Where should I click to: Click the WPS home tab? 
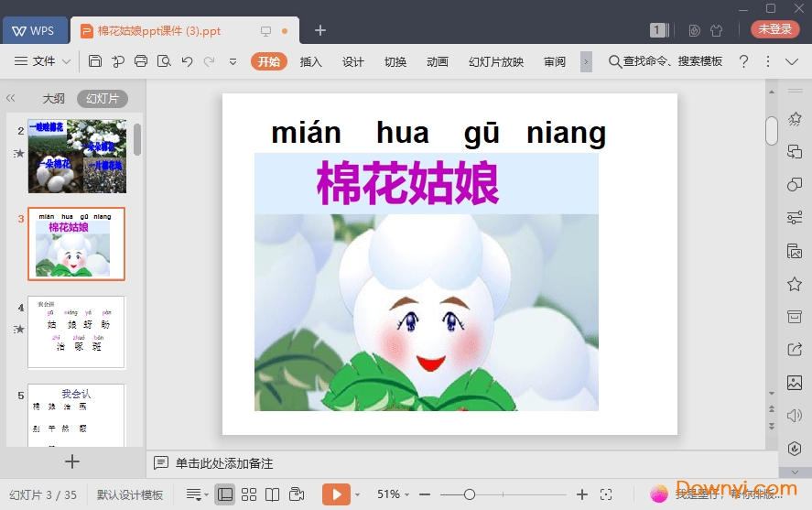pos(34,30)
